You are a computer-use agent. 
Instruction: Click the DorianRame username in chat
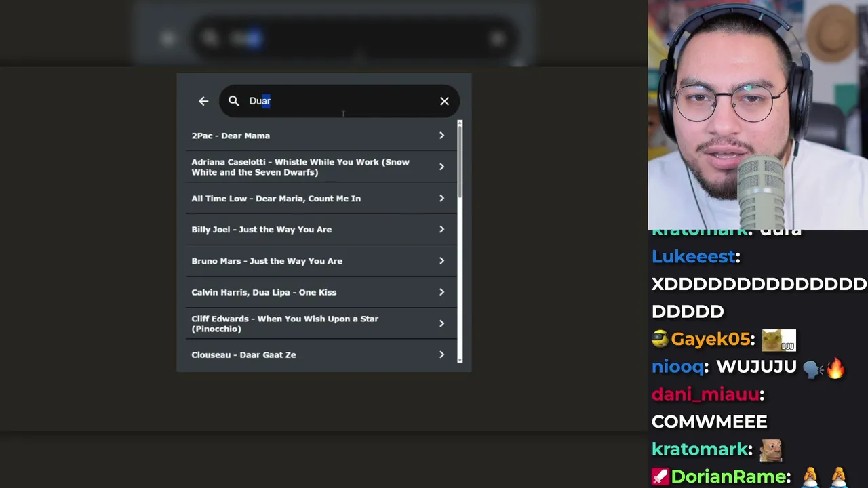tap(730, 477)
